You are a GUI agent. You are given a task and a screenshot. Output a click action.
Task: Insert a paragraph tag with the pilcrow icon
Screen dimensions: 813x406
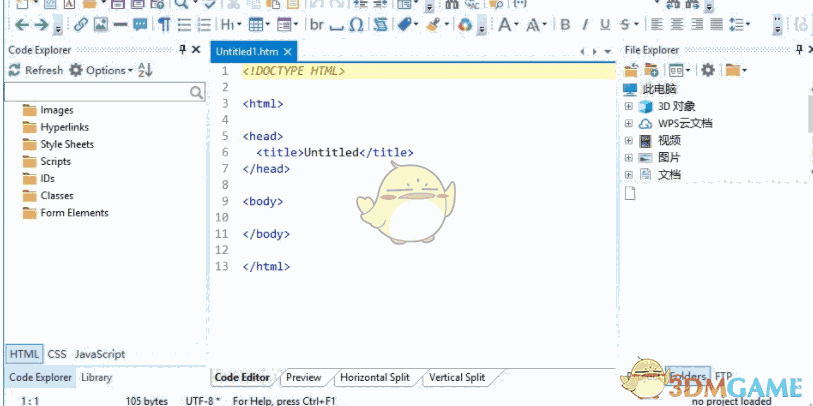point(164,24)
